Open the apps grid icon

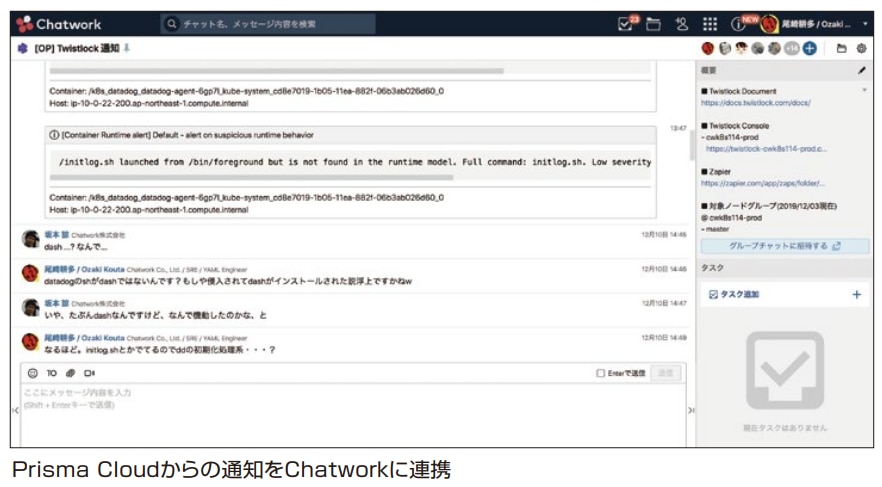point(710,24)
